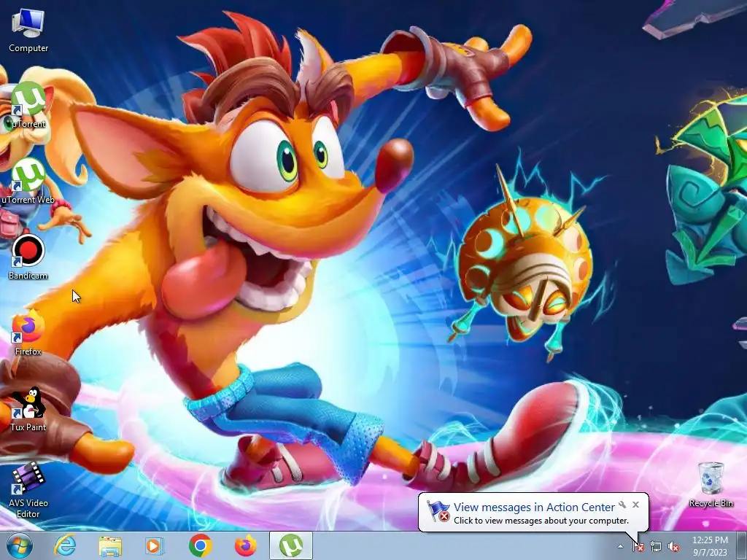The width and height of the screenshot is (747, 560).
Task: Select the AVS Video Editor shortcut
Action: (x=28, y=490)
